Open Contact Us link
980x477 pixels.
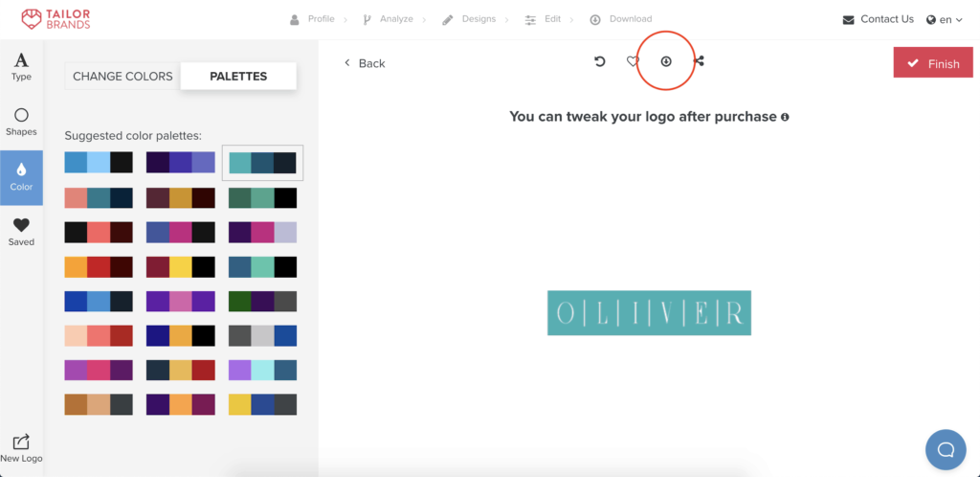coord(878,19)
